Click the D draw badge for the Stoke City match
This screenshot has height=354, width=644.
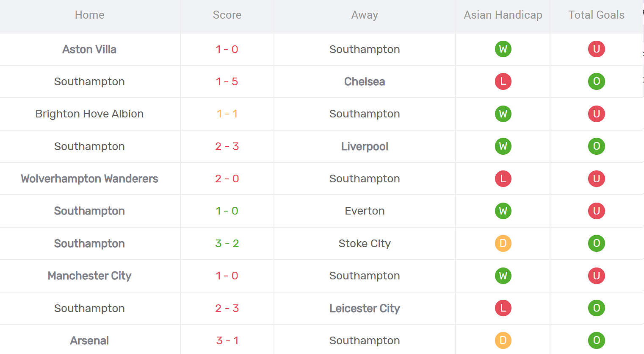point(503,243)
